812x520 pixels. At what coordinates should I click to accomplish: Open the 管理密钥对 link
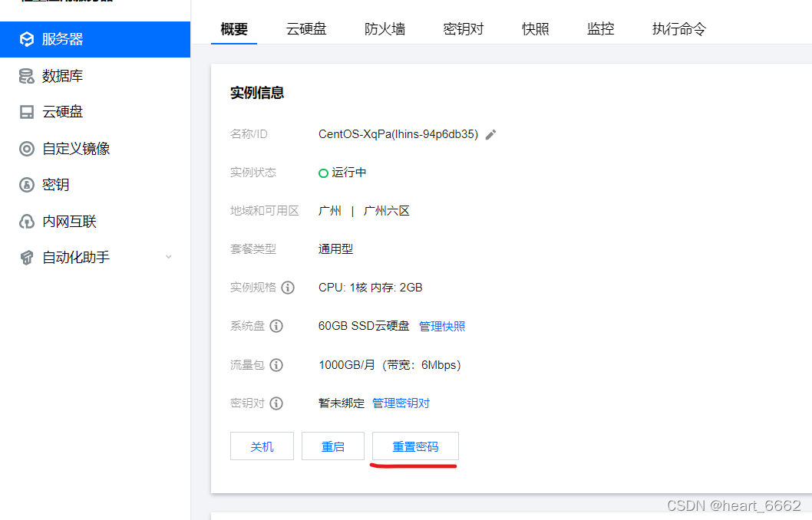point(401,403)
